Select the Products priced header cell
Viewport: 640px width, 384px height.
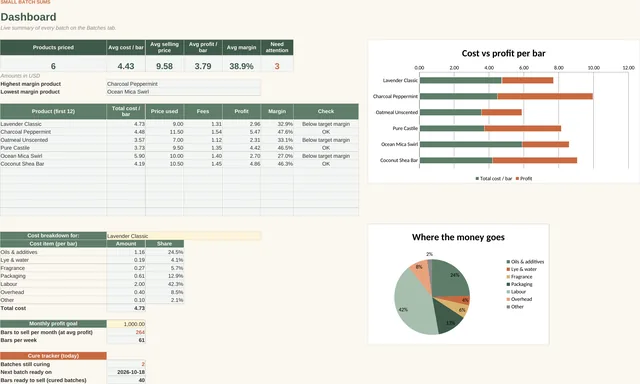(53, 47)
